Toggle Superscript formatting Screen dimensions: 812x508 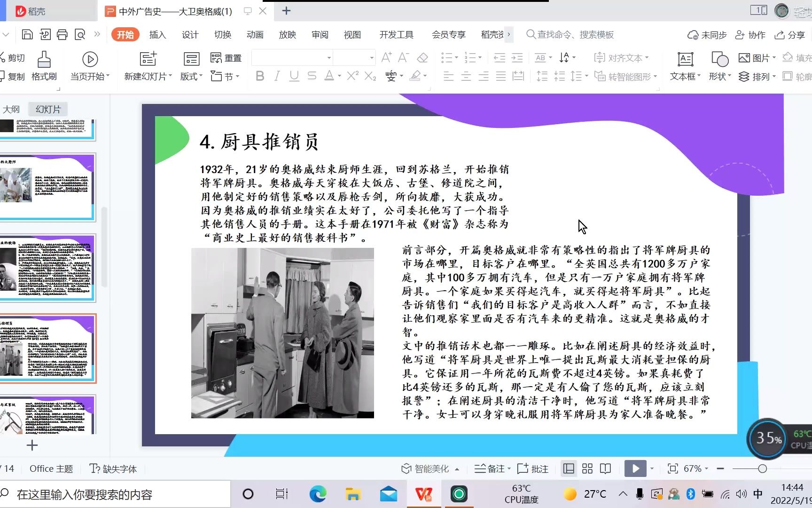point(352,76)
